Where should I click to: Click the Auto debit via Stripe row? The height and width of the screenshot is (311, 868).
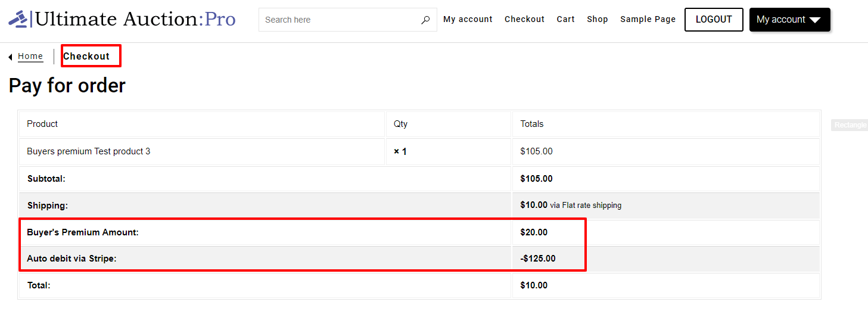click(x=419, y=259)
